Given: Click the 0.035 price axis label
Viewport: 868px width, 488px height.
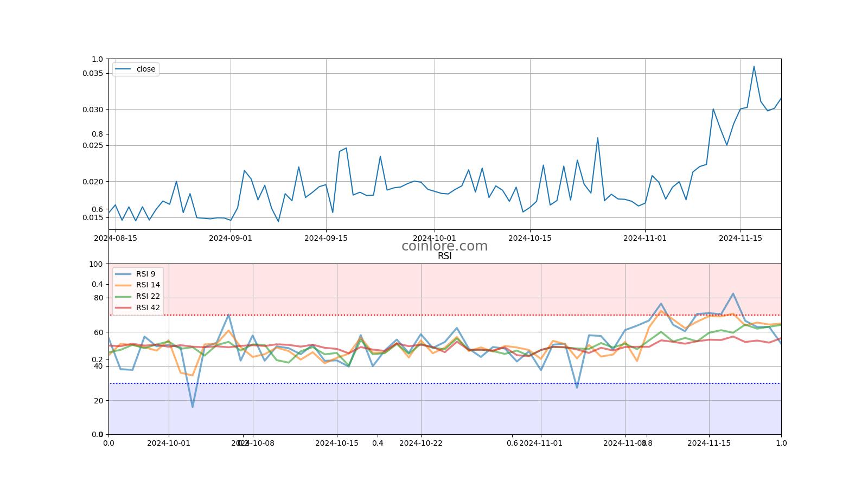Looking at the screenshot, I should [x=93, y=73].
